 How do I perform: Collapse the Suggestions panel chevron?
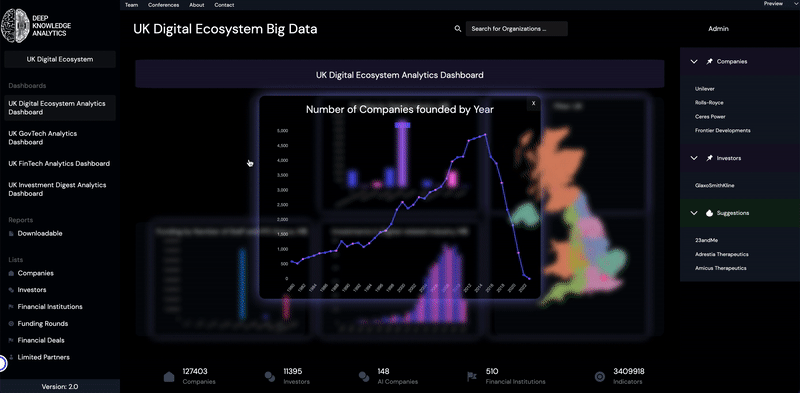click(x=694, y=213)
